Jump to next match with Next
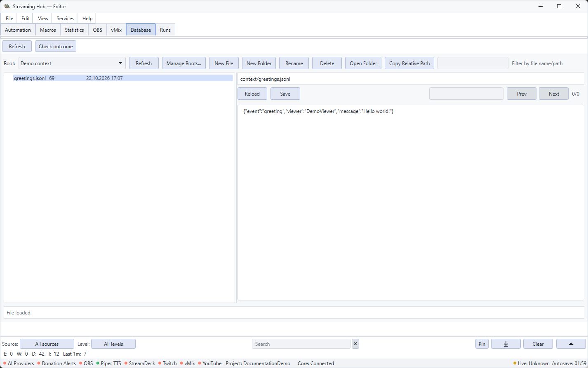The image size is (588, 368). point(554,94)
